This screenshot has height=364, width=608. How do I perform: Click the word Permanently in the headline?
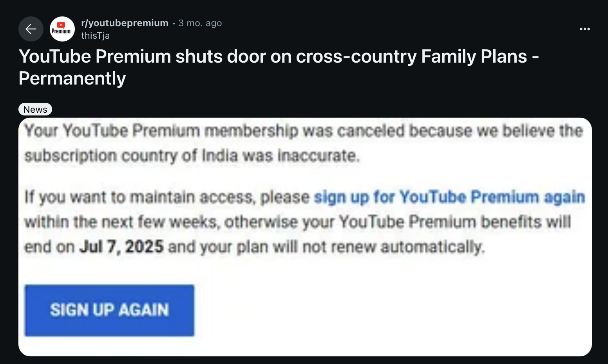pos(72,78)
